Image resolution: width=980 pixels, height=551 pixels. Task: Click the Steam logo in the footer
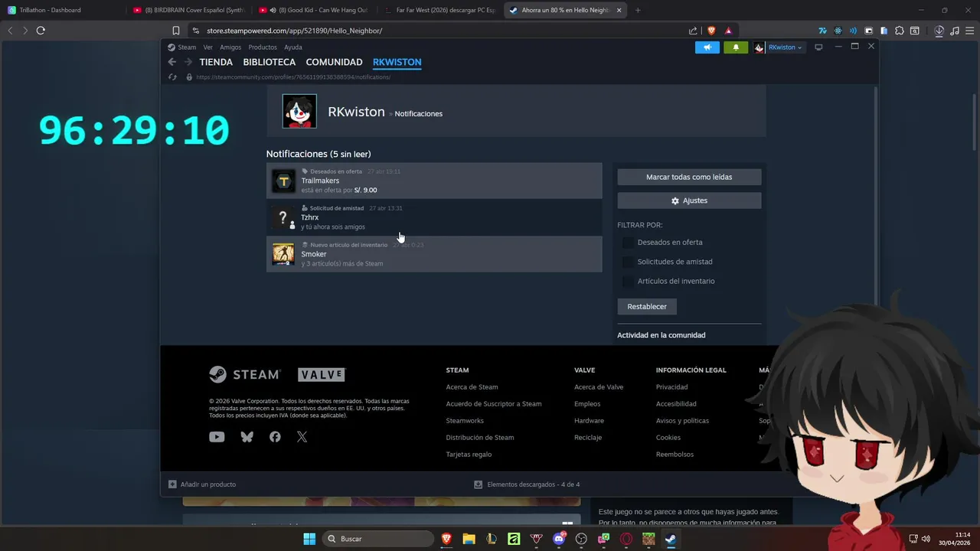pos(245,374)
